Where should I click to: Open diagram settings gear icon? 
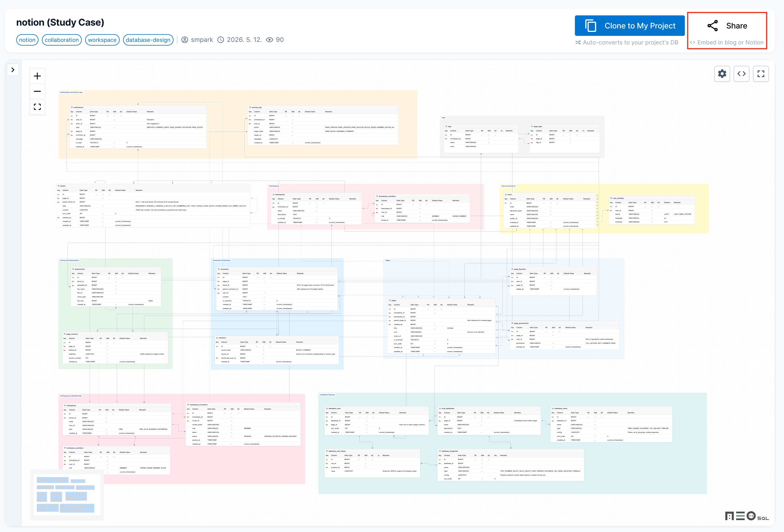click(x=722, y=74)
